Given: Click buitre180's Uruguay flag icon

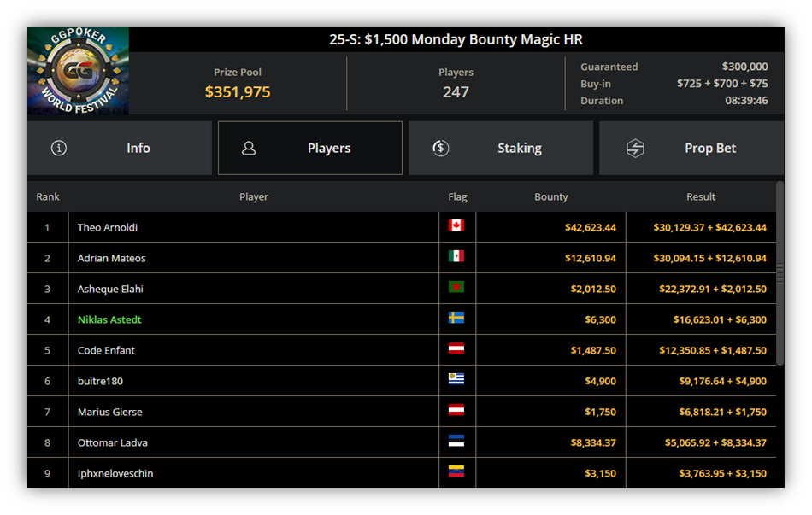Looking at the screenshot, I should click(456, 379).
